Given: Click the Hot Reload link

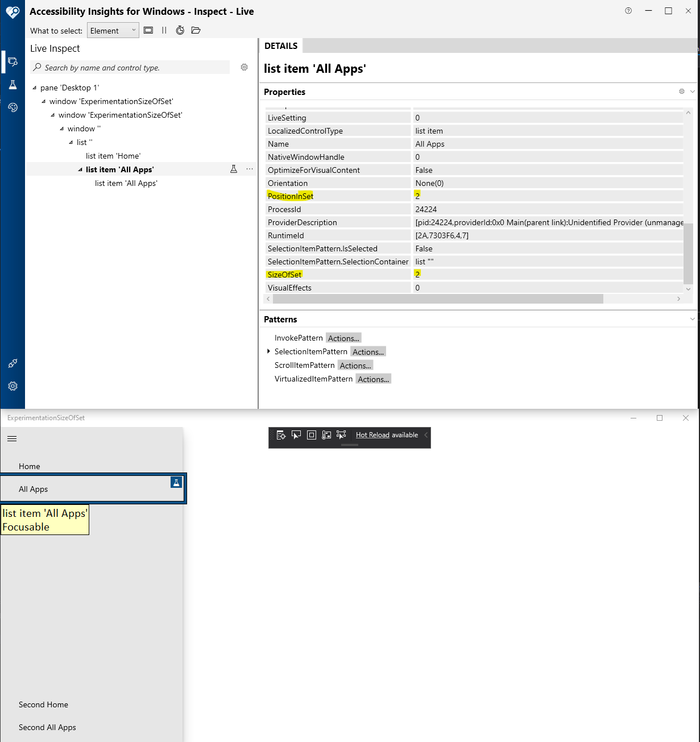Looking at the screenshot, I should [x=372, y=434].
